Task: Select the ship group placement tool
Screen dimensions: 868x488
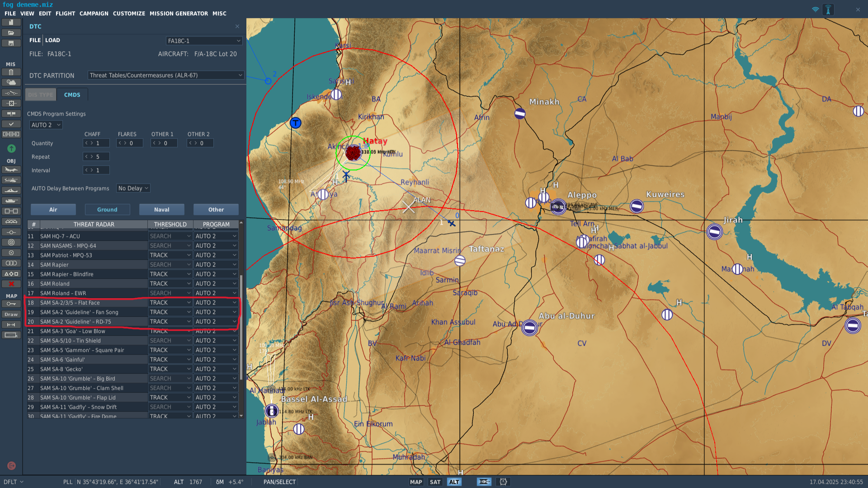Action: click(11, 191)
